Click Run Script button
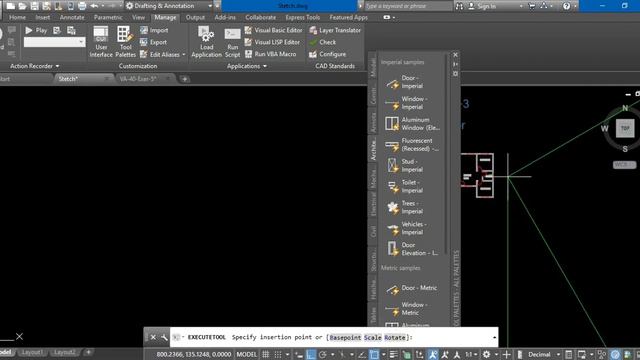640x360 pixels. point(232,42)
